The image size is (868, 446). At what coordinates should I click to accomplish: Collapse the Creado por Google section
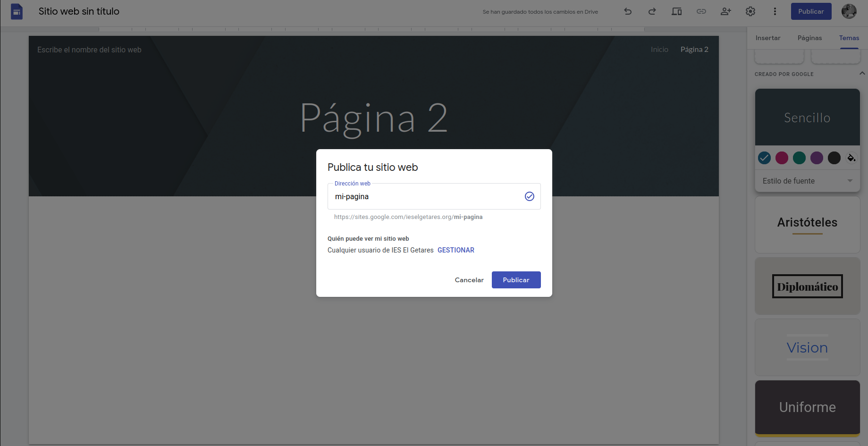[862, 73]
